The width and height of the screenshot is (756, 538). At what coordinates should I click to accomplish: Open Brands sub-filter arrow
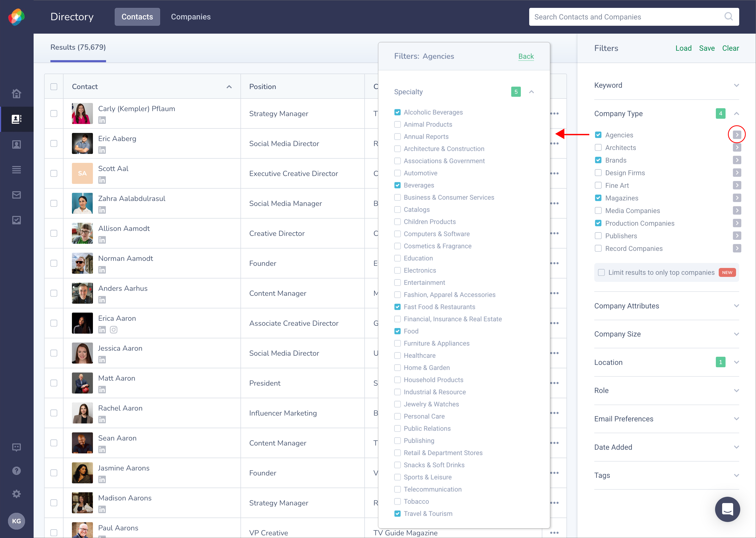pos(737,160)
